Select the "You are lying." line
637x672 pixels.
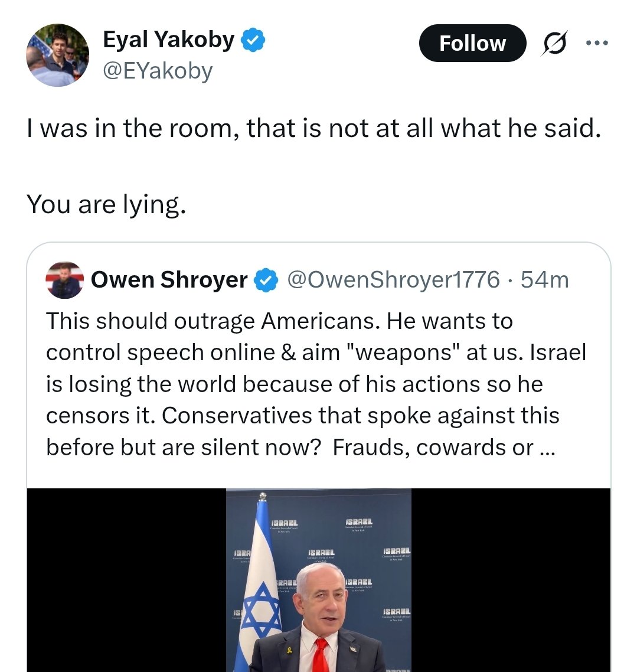106,204
